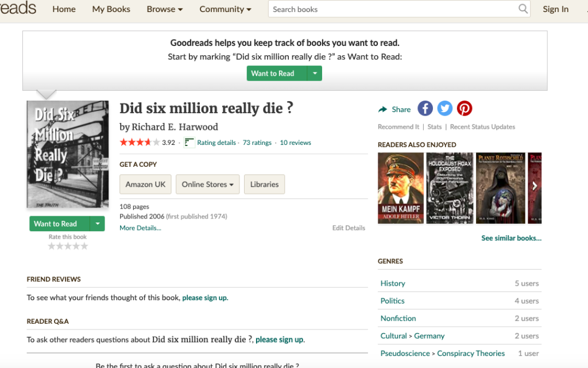
Task: Open the Cultural genre link
Action: (393, 336)
